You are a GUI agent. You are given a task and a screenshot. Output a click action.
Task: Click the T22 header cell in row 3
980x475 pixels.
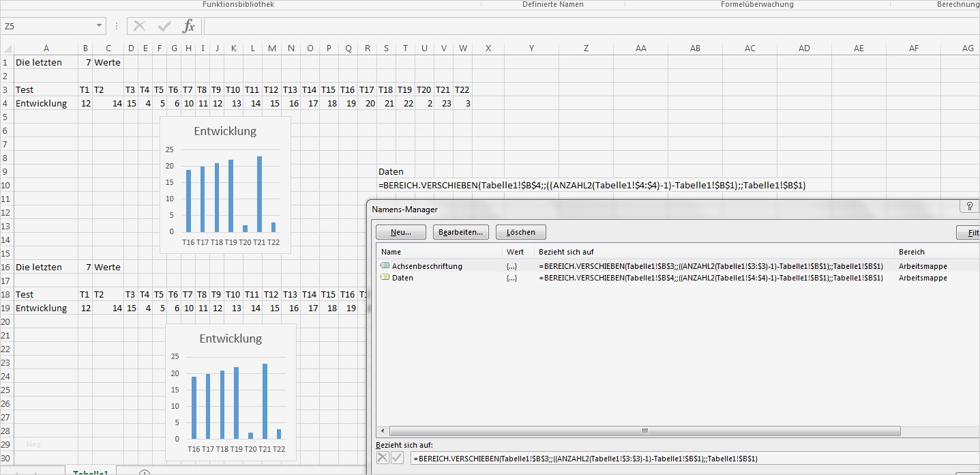pyautogui.click(x=462, y=89)
